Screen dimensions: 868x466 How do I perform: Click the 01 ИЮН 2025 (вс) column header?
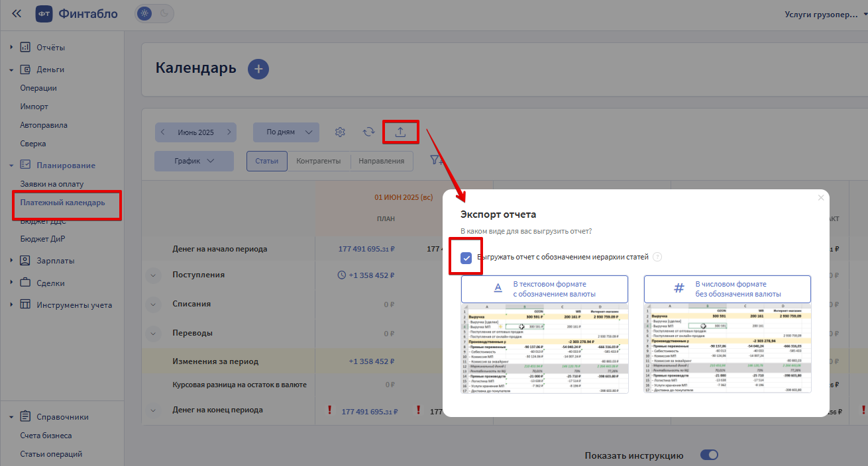pos(404,197)
